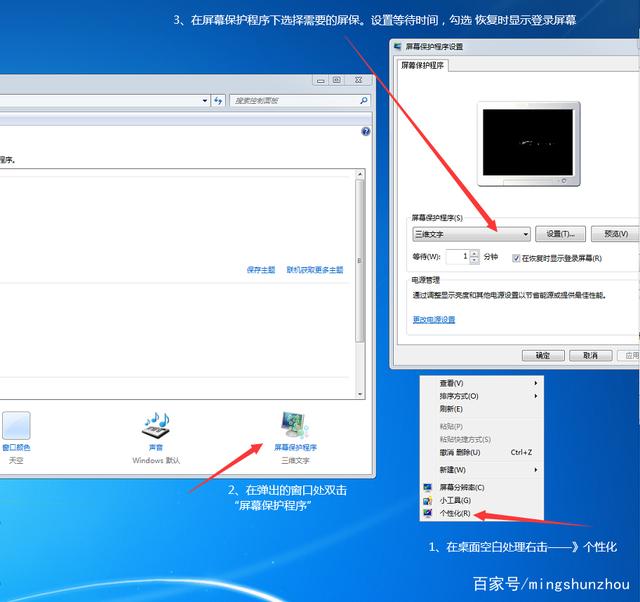Click the 保存主题 link

[261, 270]
